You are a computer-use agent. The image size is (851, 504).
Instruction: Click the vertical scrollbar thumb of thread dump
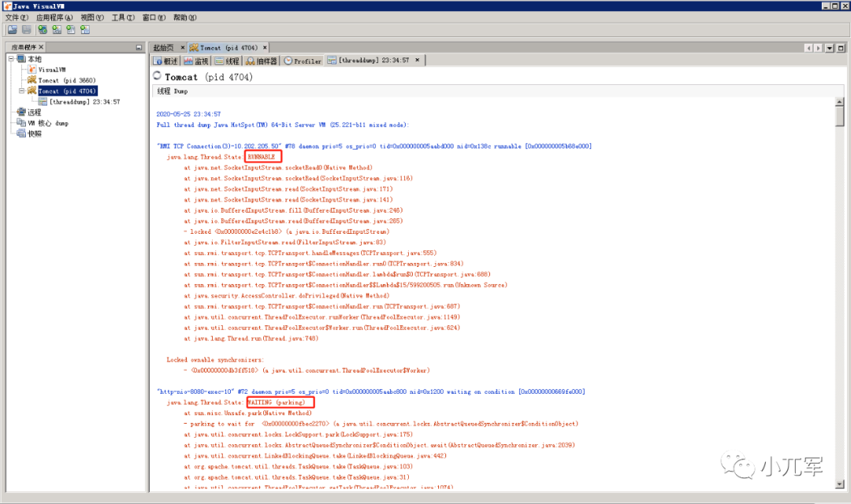[840, 117]
